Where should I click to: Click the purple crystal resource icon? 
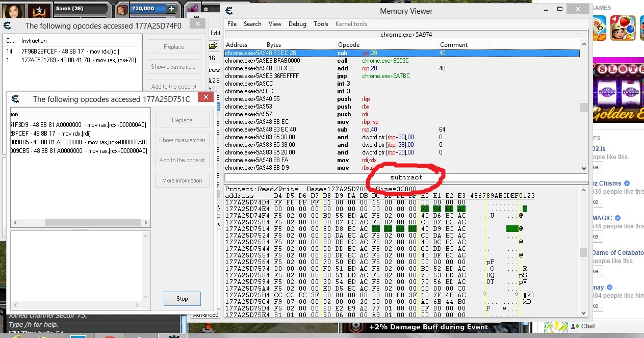click(194, 9)
